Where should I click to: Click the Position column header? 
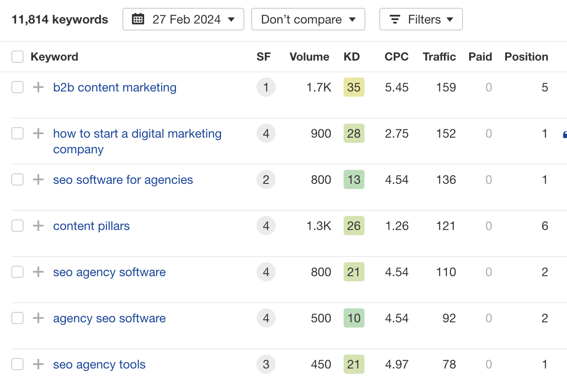(526, 57)
